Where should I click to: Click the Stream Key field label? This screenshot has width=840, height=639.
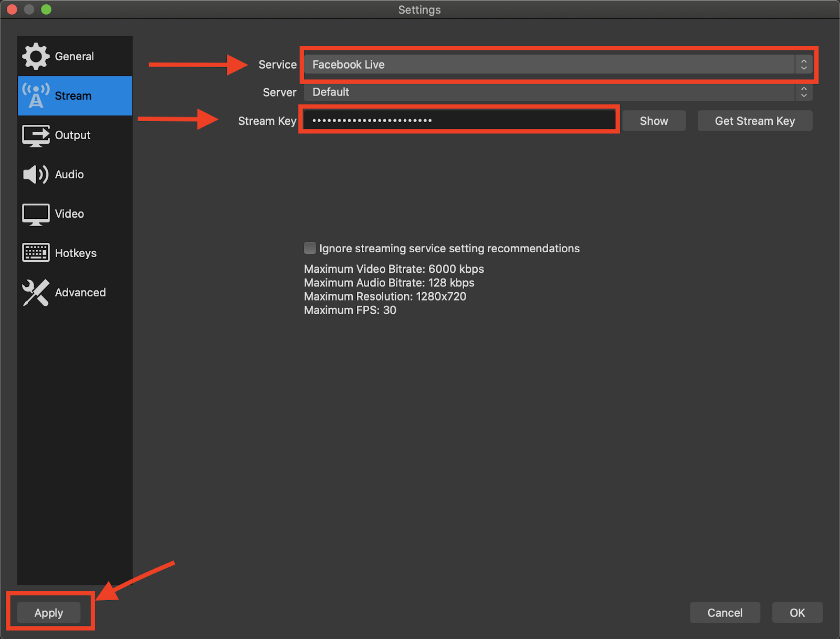pyautogui.click(x=267, y=121)
